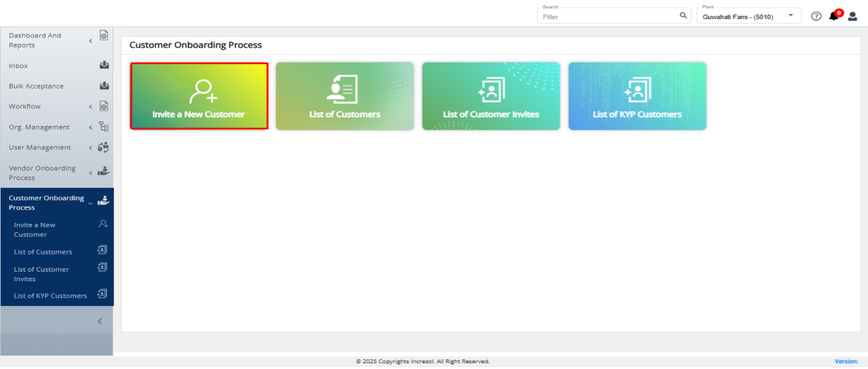Viewport: 868px width, 369px height.
Task: Click the Dashboard And Reports sidebar icon
Action: coord(104,36)
